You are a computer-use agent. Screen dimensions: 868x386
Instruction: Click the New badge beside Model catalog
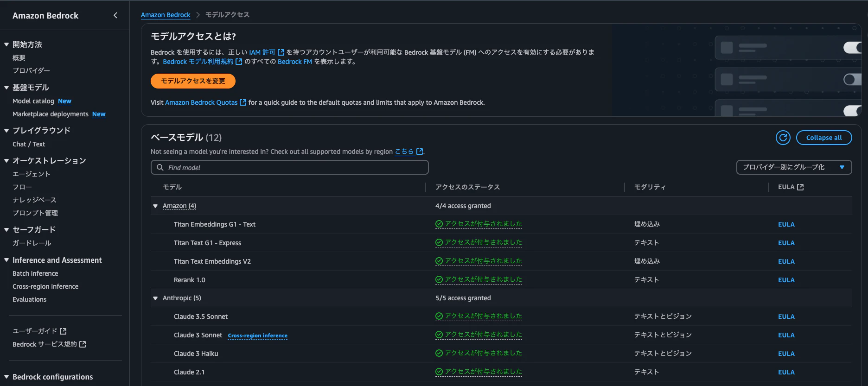[64, 101]
